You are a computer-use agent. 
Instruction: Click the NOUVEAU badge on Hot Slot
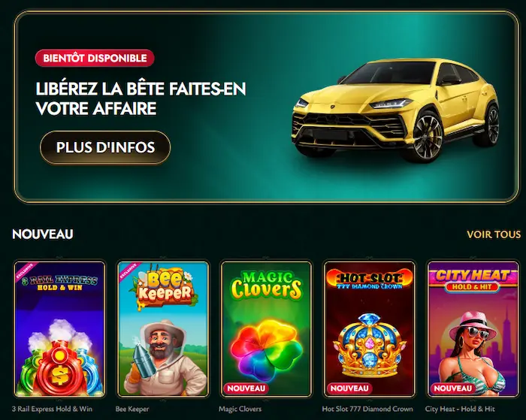click(x=349, y=388)
